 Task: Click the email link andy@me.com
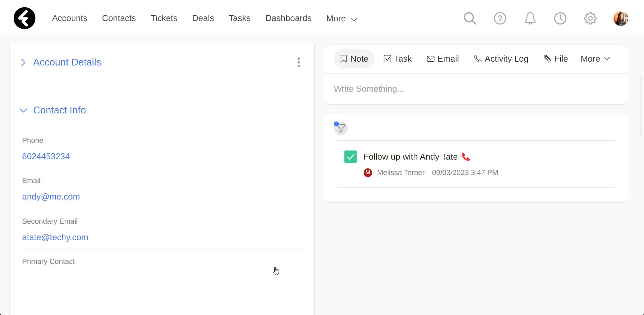tap(51, 197)
